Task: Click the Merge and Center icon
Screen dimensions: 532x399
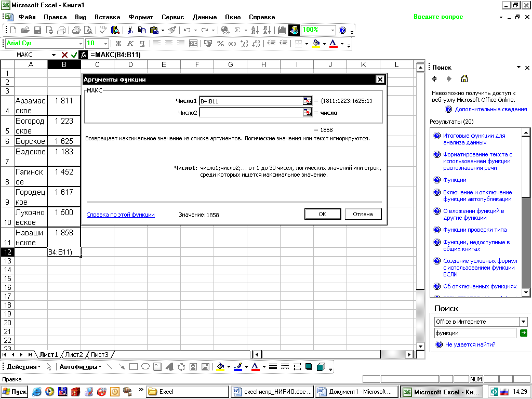Action: pos(193,44)
